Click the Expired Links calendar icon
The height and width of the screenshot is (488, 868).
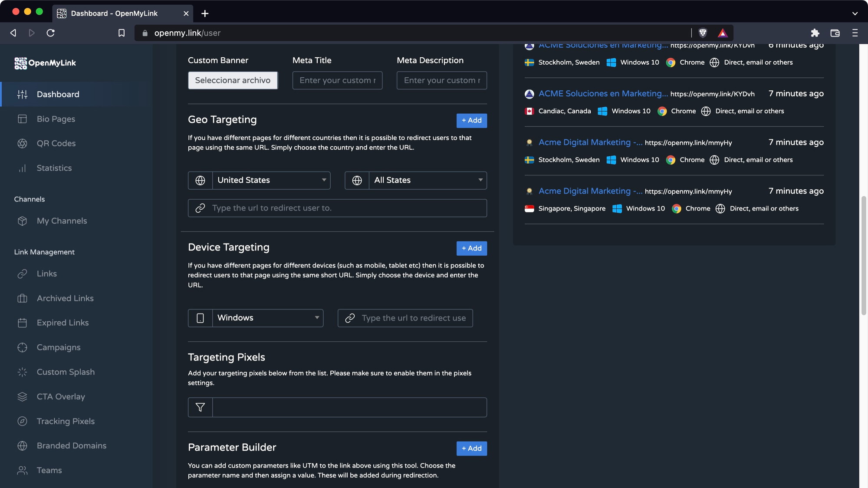pos(22,323)
